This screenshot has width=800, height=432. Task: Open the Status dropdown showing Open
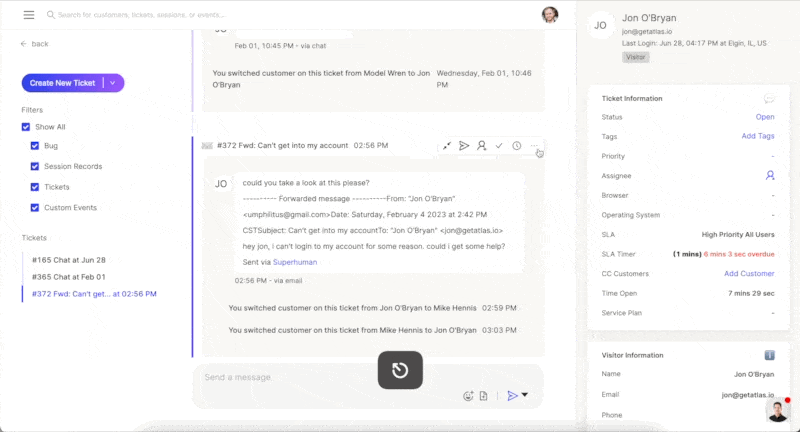[765, 117]
